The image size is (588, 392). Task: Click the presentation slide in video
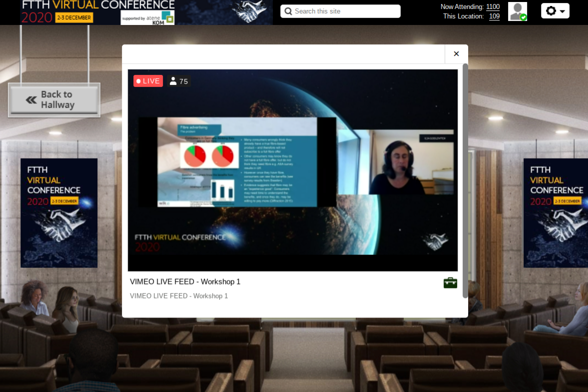coord(237,162)
